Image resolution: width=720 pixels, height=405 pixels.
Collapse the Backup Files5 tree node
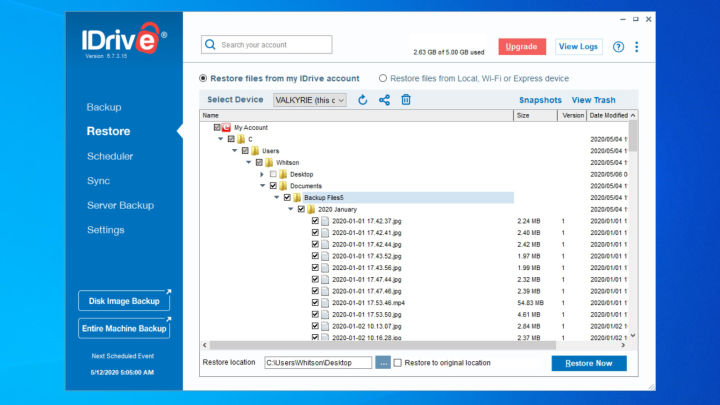coord(276,197)
